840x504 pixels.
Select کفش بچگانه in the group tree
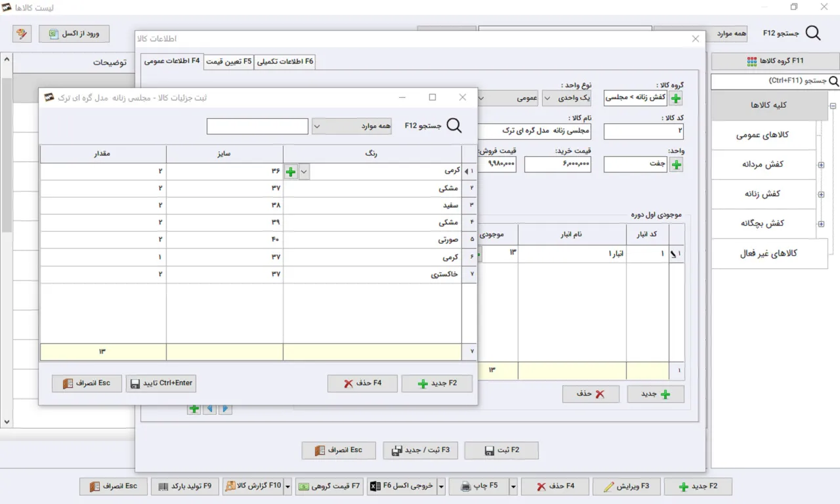point(763,223)
